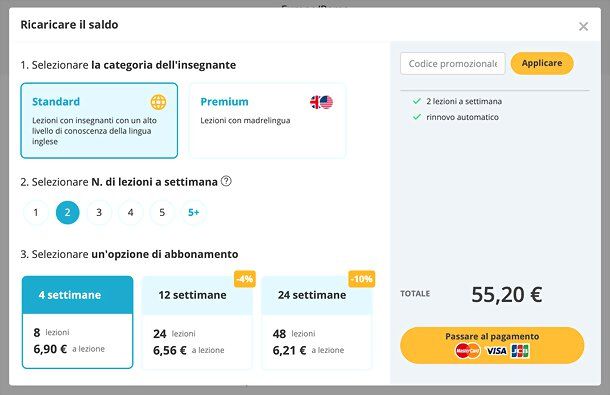Choose the 24 settimane subscription plan
Viewport: 610px width, 395px height.
(317, 322)
